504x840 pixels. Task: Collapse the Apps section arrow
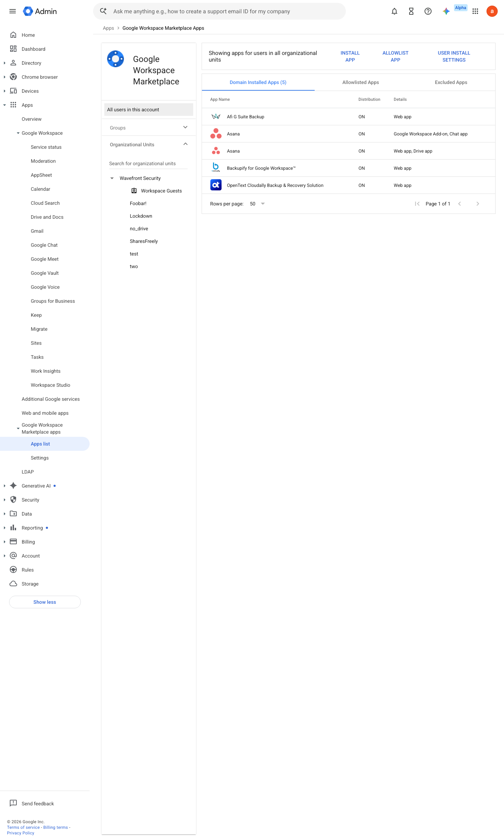tap(5, 105)
